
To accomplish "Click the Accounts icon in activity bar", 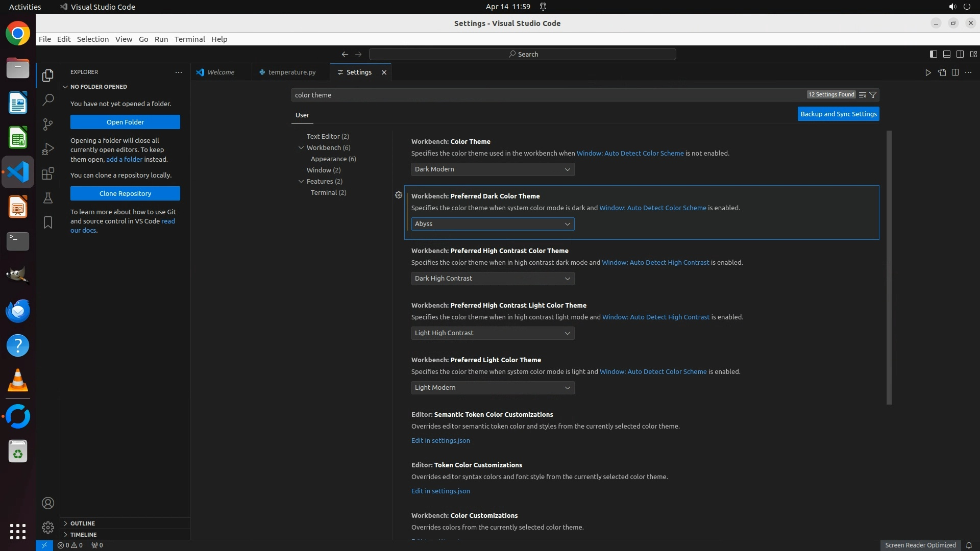I will tap(47, 503).
